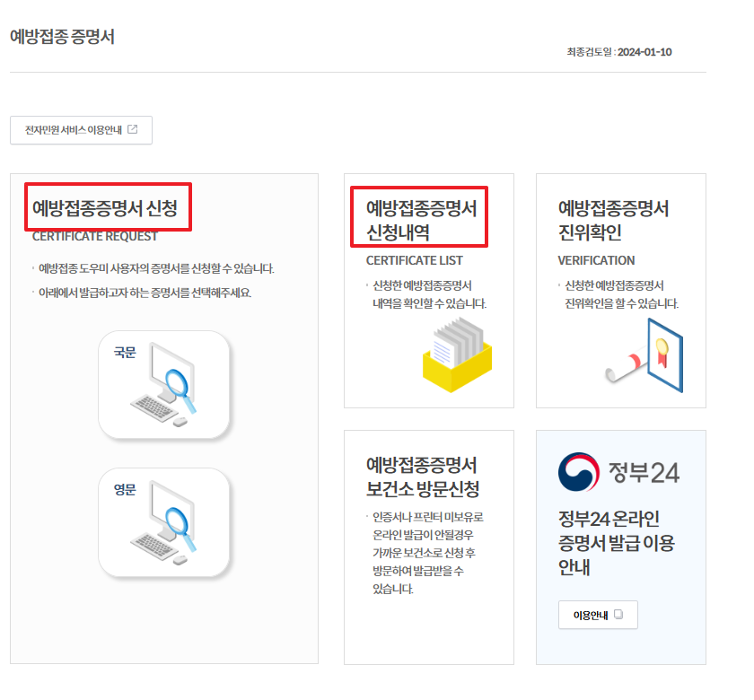This screenshot has height=700, width=754.
Task: Select the 영문 certificate request icon
Action: click(164, 522)
